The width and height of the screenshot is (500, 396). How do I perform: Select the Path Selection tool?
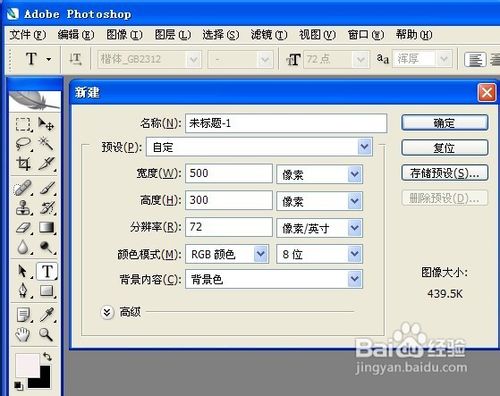tap(23, 271)
